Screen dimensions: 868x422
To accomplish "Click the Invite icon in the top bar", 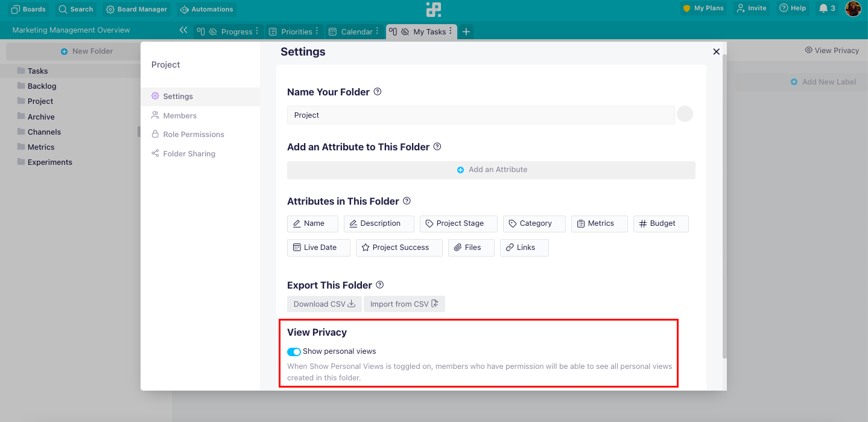I will click(750, 8).
